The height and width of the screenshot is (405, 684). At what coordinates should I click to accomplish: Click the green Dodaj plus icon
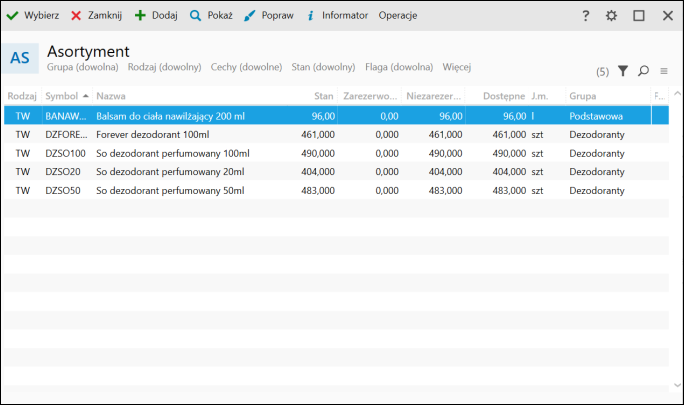click(x=140, y=16)
